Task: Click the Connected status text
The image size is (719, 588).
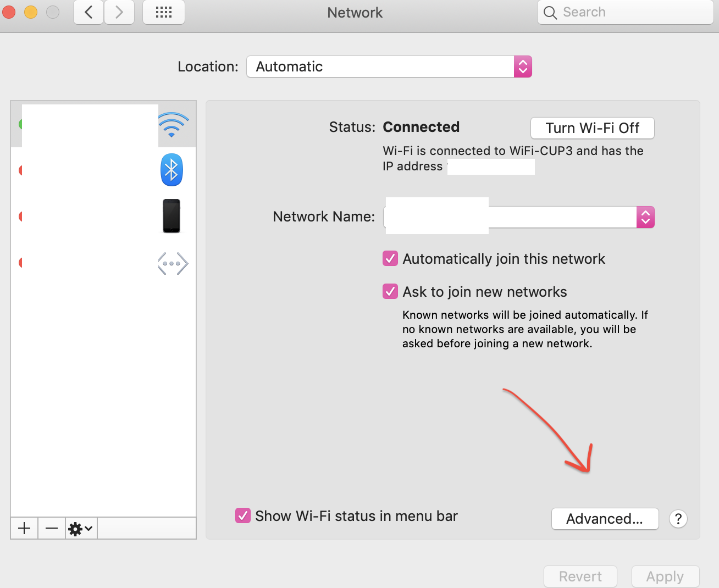Action: click(421, 127)
